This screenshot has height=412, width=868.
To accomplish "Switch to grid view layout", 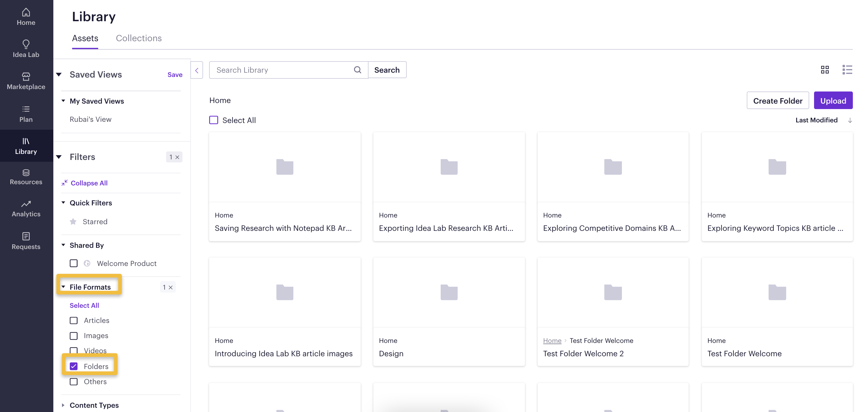I will (825, 70).
